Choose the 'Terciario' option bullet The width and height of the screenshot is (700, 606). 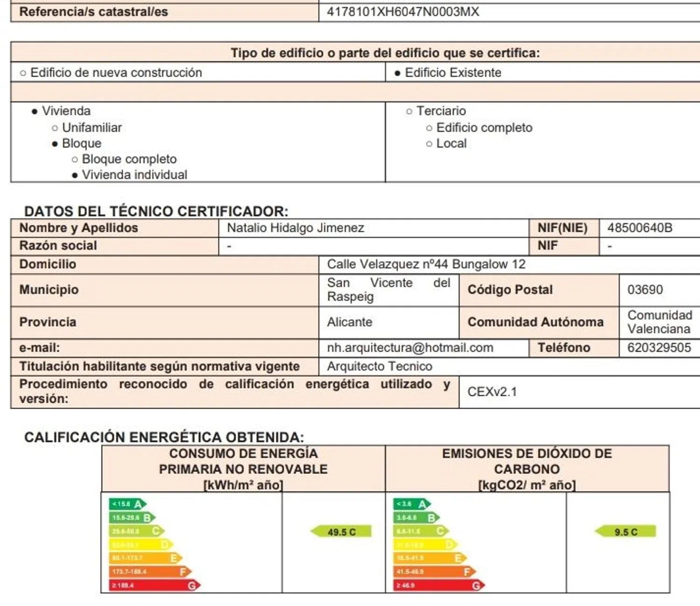(x=409, y=111)
